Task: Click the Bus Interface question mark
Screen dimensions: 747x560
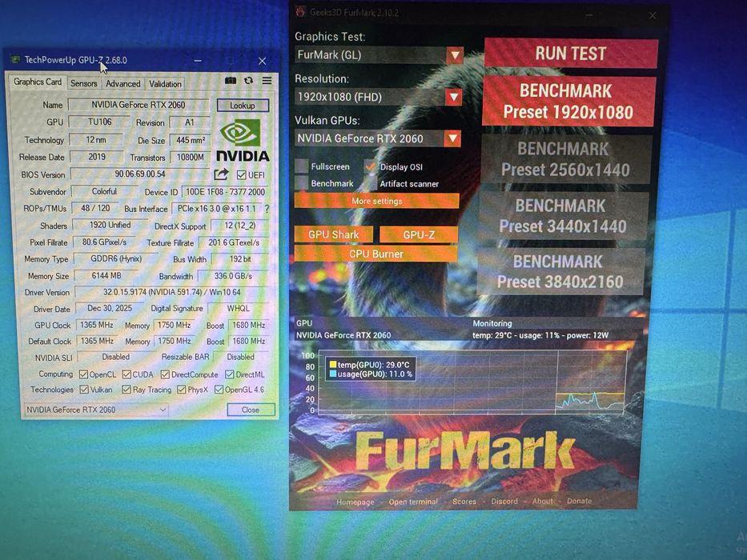Action: (x=267, y=209)
